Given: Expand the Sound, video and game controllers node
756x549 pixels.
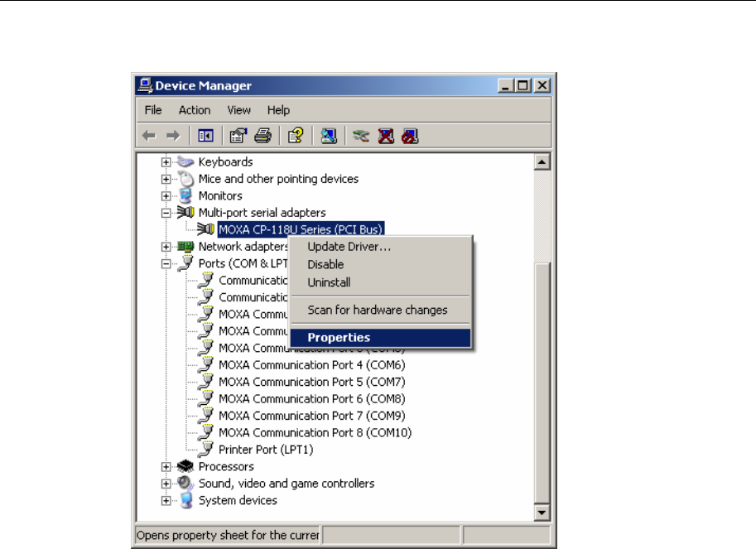Looking at the screenshot, I should pyautogui.click(x=166, y=484).
